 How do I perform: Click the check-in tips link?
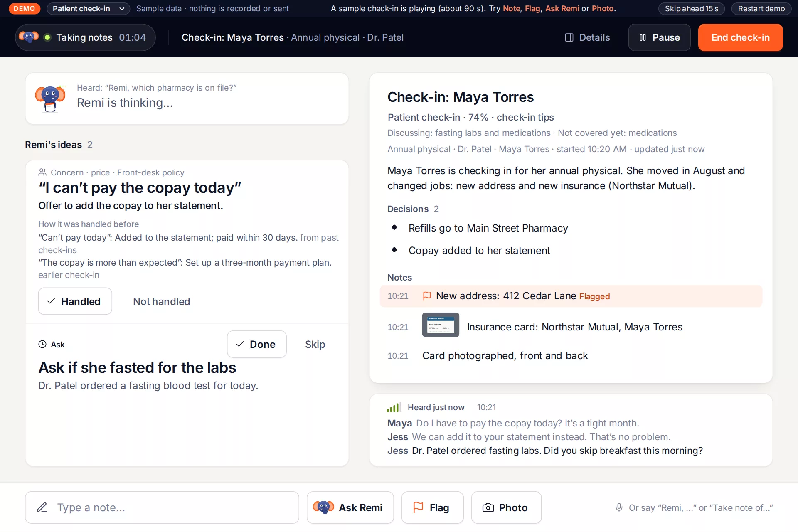pyautogui.click(x=525, y=117)
